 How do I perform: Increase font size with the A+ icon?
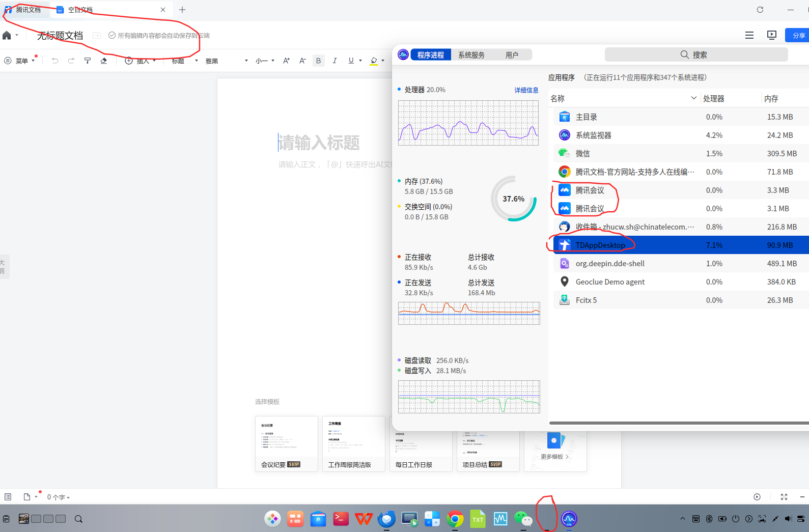point(287,61)
